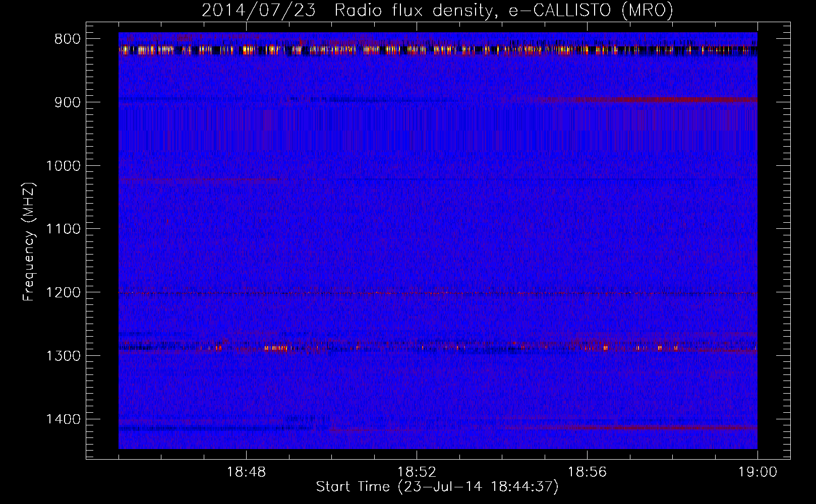Image resolution: width=816 pixels, height=504 pixels.
Task: Click the bright interference band near 815 MHz
Action: coord(438,49)
